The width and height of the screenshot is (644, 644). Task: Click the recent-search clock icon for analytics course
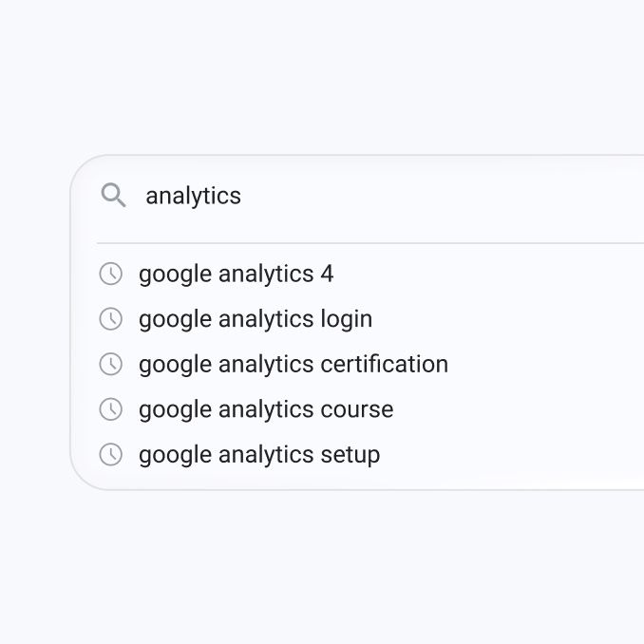pos(111,409)
